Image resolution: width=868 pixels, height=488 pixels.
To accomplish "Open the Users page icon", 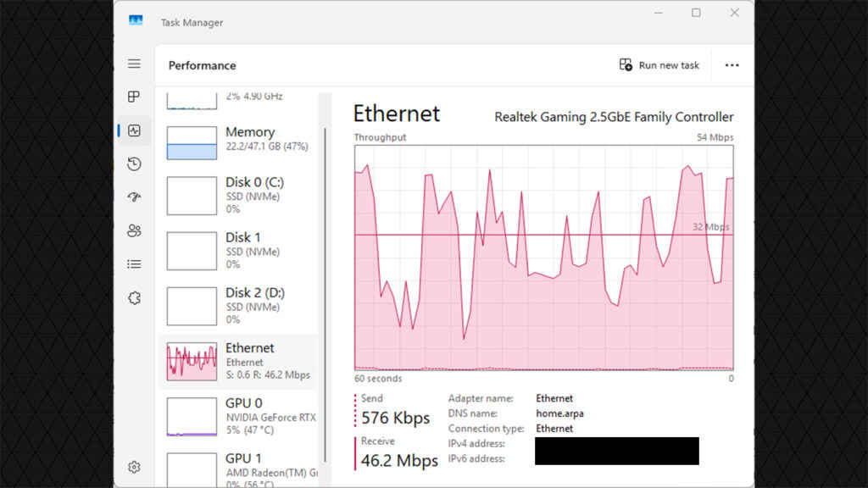I will (x=133, y=230).
